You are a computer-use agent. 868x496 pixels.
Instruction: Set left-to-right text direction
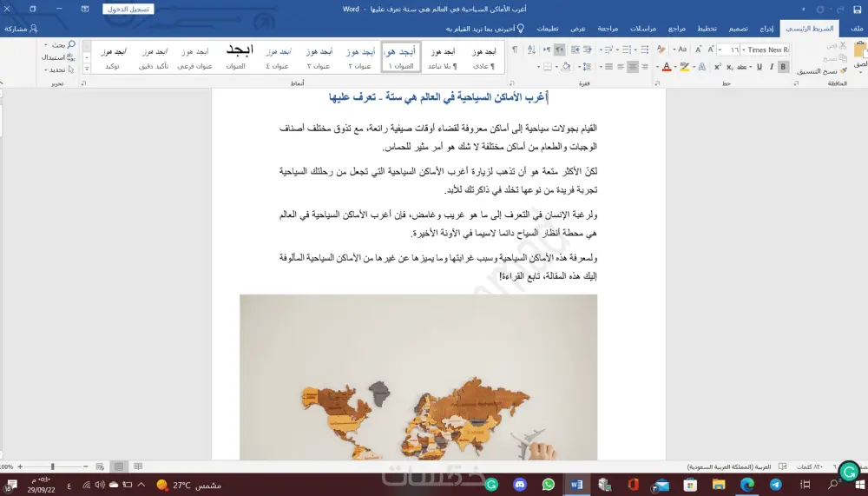pyautogui.click(x=547, y=50)
